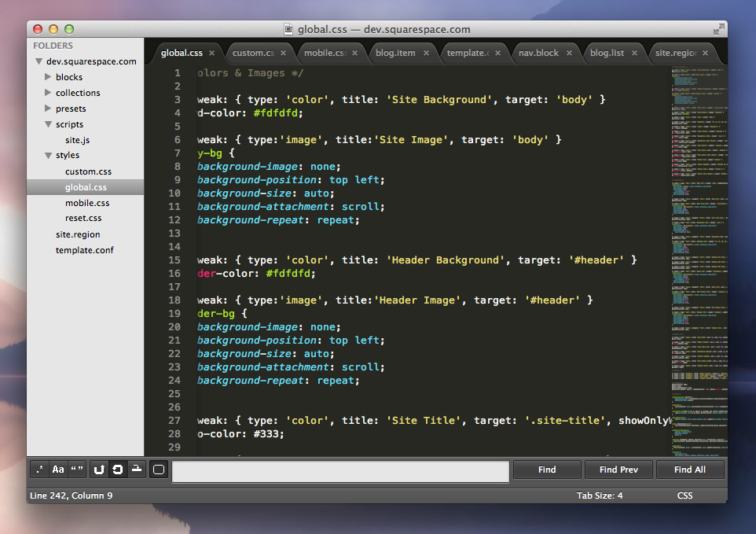Click 'Header Image' text on line 18

click(x=417, y=300)
